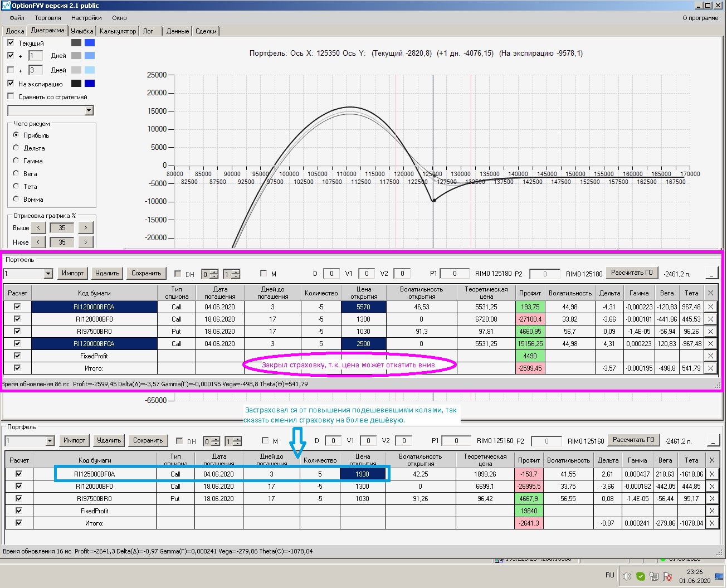Click the upper portfolio D input field
Image resolution: width=727 pixels, height=588 pixels.
coord(331,274)
